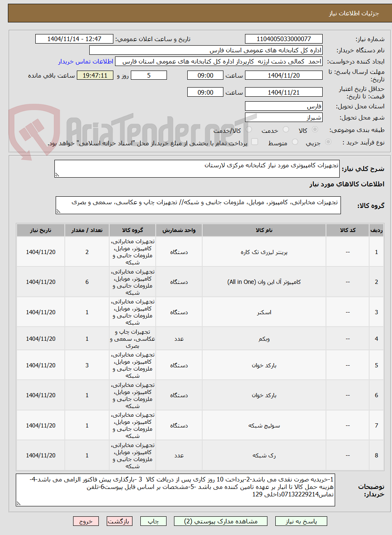392x535 pixels.
Task: Click the نام کالا column header
Action: tap(264, 230)
